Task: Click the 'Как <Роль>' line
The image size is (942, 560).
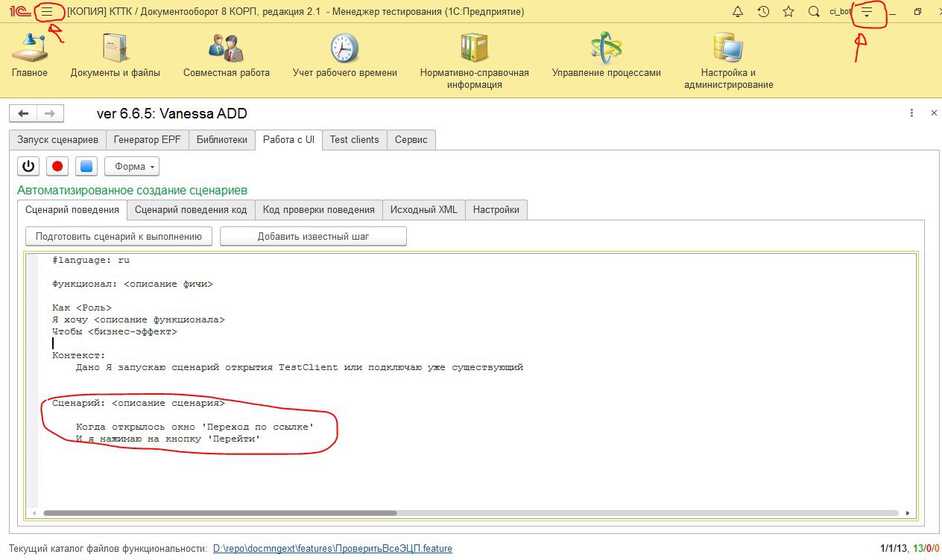Action: click(82, 308)
